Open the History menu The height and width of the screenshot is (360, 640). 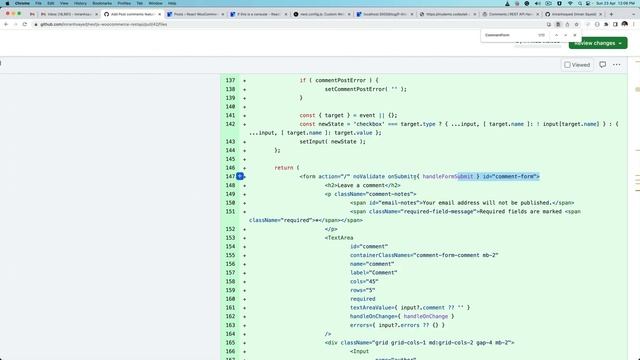coord(80,3)
